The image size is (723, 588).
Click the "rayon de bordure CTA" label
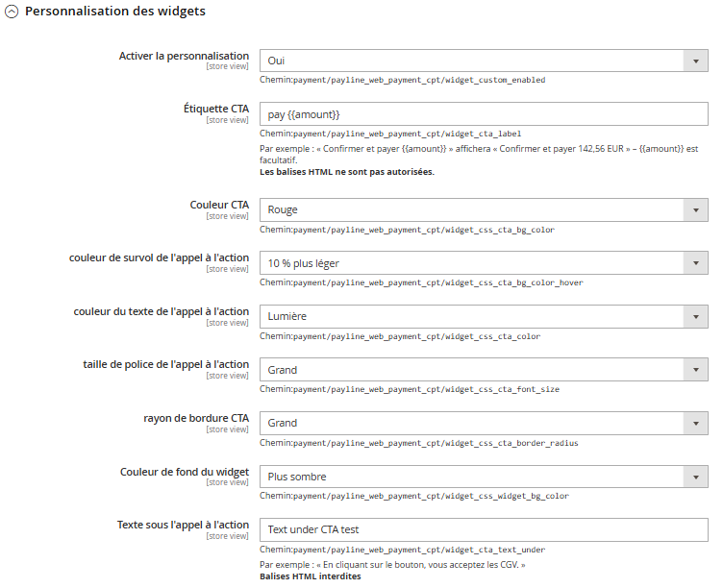point(195,418)
